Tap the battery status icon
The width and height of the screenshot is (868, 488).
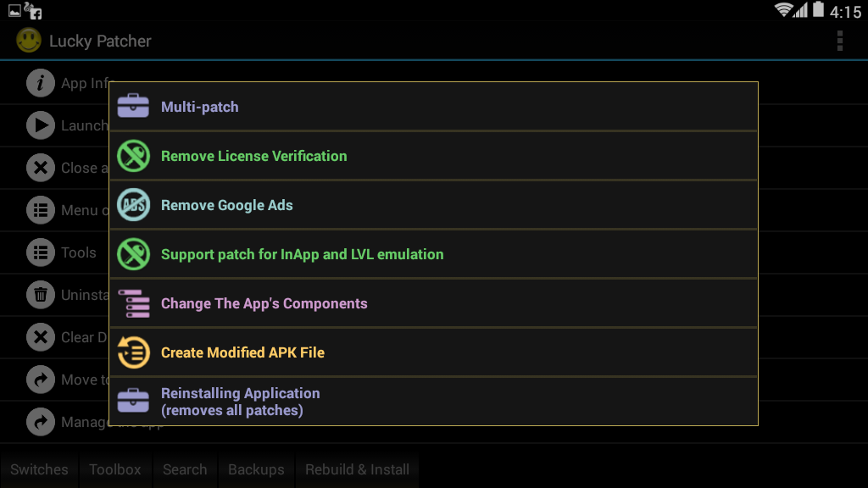[x=818, y=9]
